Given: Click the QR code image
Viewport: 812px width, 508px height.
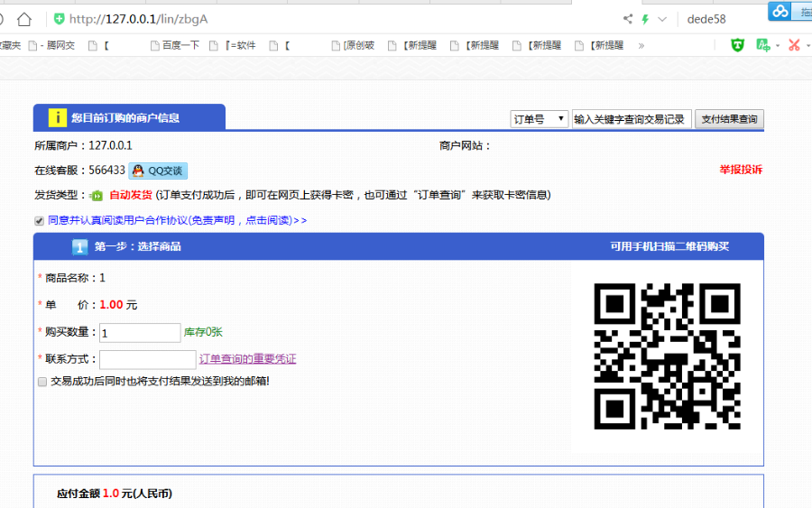Looking at the screenshot, I should click(x=667, y=356).
